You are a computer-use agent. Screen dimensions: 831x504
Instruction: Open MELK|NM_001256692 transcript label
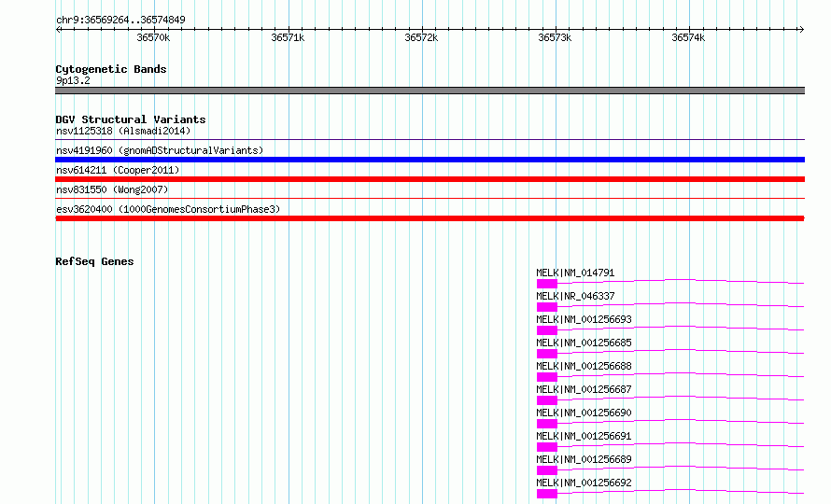584,483
